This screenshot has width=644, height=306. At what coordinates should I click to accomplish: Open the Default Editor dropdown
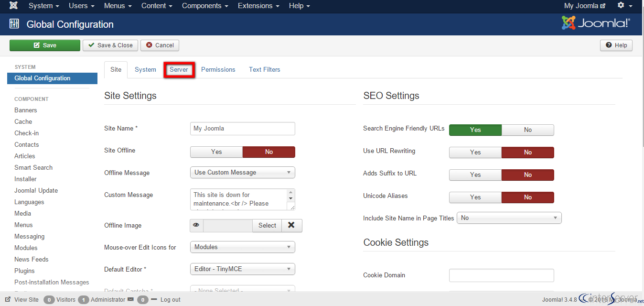tap(243, 269)
